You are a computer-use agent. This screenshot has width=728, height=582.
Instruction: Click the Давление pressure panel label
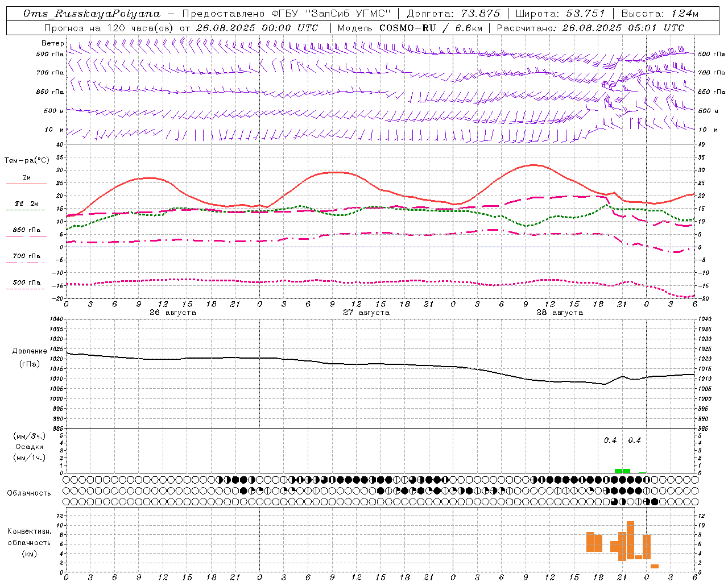pyautogui.click(x=30, y=351)
